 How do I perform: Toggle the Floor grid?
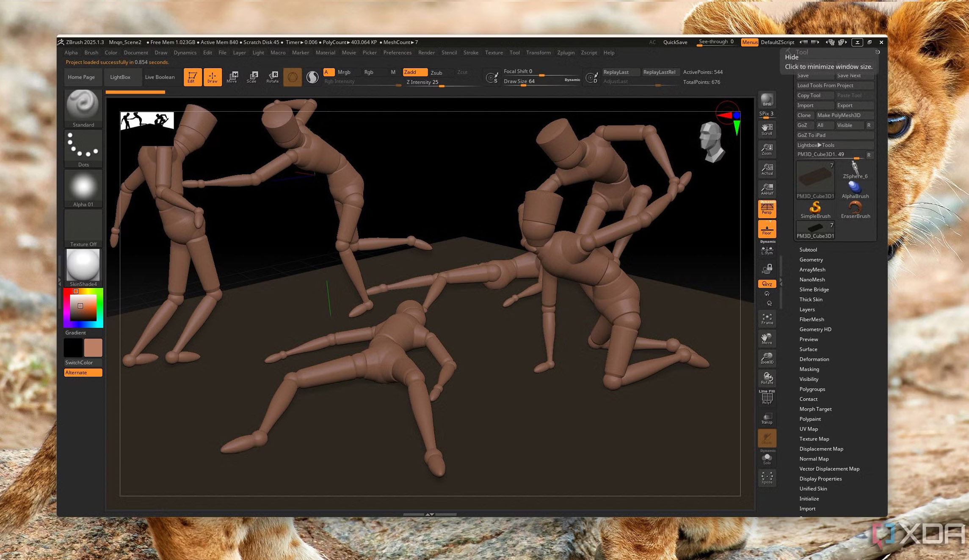coord(767,229)
